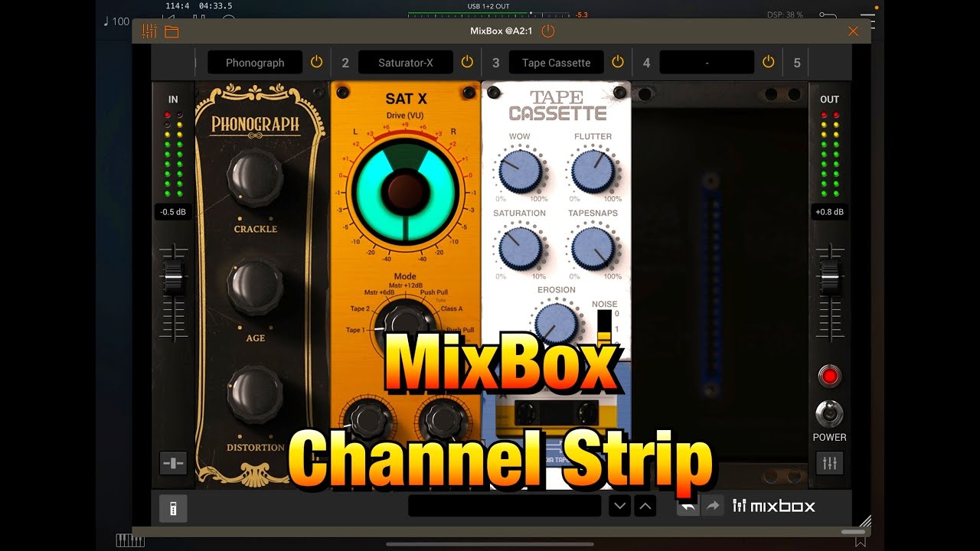Screen dimensions: 980x551
Task: Click the input link icon below fader
Action: click(173, 463)
